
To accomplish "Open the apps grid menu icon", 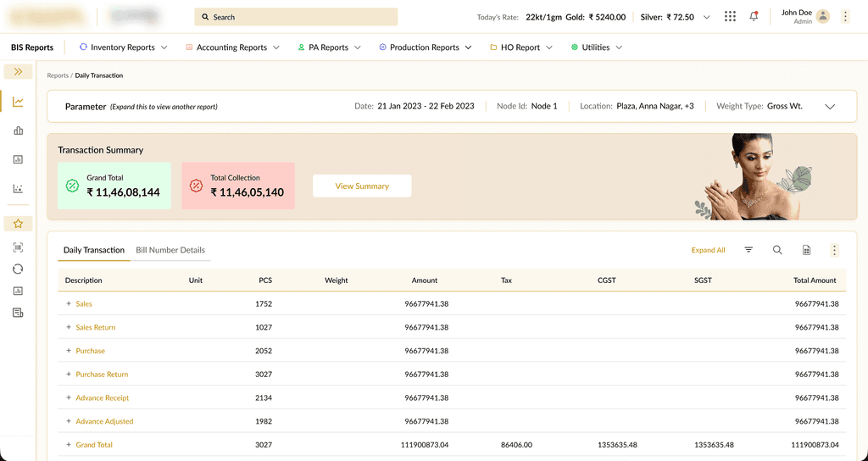I will tap(730, 17).
